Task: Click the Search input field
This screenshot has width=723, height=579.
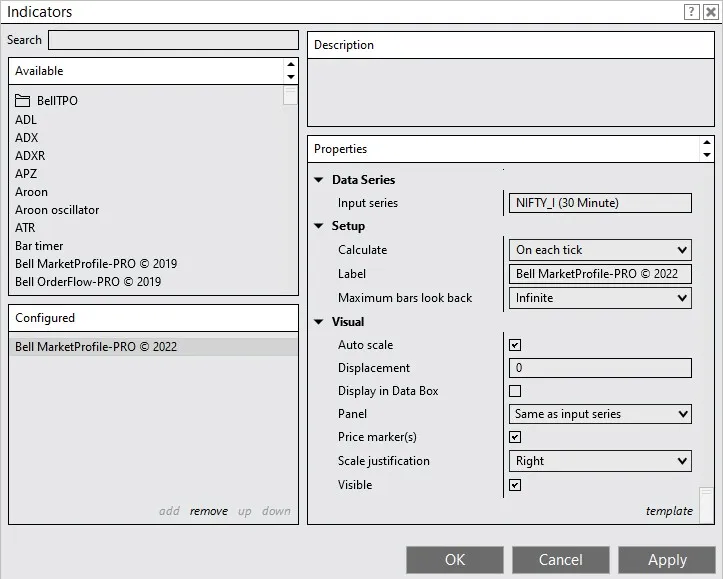Action: tap(173, 40)
